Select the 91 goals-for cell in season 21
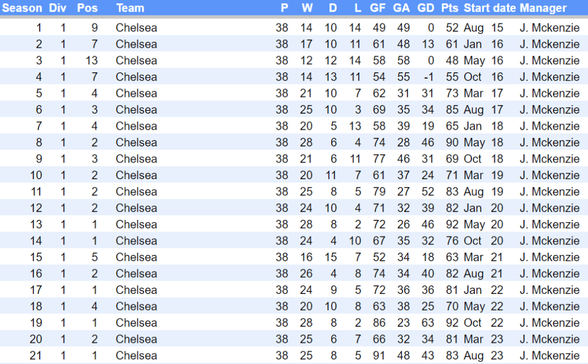Screen dimensions: 588x364 pyautogui.click(x=379, y=356)
